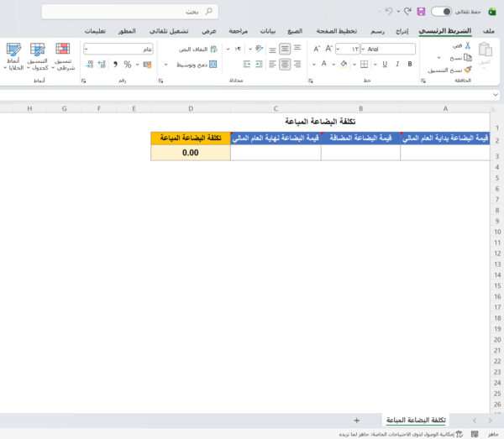This screenshot has width=504, height=439.
Task: Toggle bold formatting button B
Action: click(410, 64)
